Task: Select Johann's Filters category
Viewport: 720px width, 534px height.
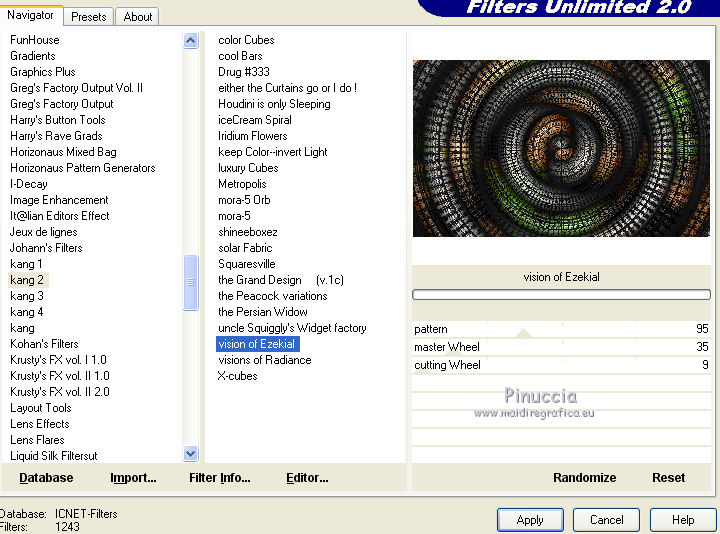Action: pos(46,248)
